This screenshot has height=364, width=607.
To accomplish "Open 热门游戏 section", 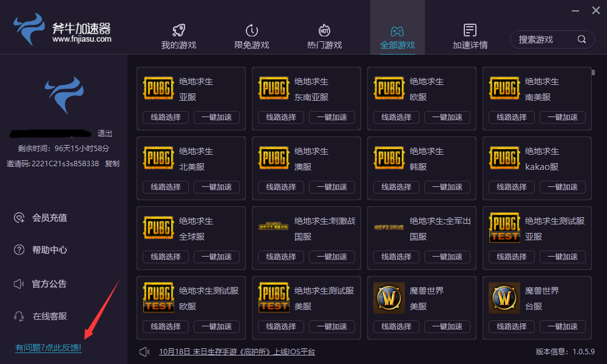I will click(x=324, y=33).
